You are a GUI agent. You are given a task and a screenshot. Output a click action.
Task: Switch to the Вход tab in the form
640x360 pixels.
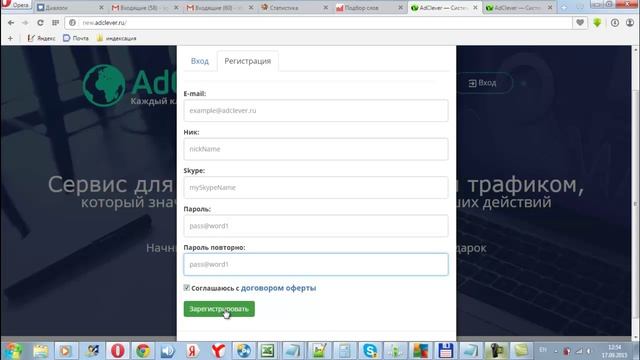(x=200, y=61)
